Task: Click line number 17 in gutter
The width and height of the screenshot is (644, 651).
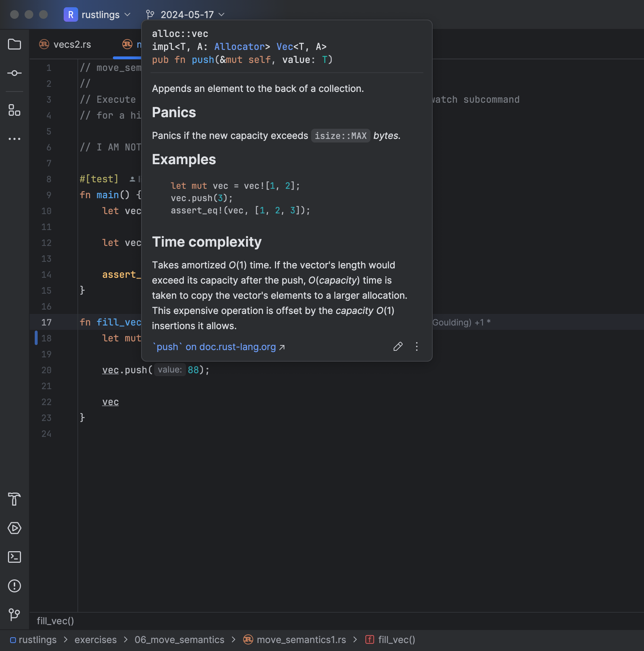Action: pyautogui.click(x=46, y=322)
